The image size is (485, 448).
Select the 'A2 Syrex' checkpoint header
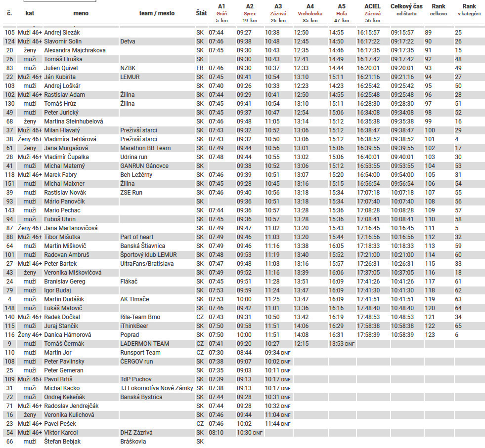pos(250,10)
